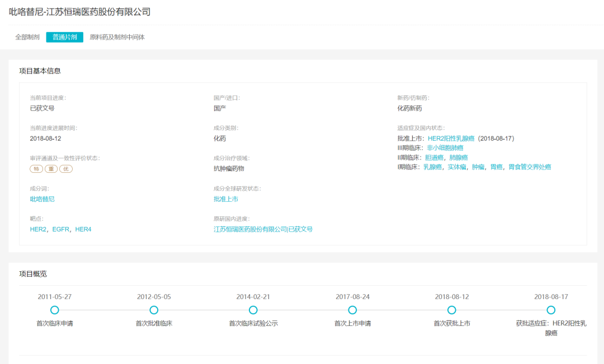Image resolution: width=604 pixels, height=364 pixels.
Task: Click the page title 吡咯替尼-江苏恒瑞医药股份有限公司
Action: pos(80,12)
